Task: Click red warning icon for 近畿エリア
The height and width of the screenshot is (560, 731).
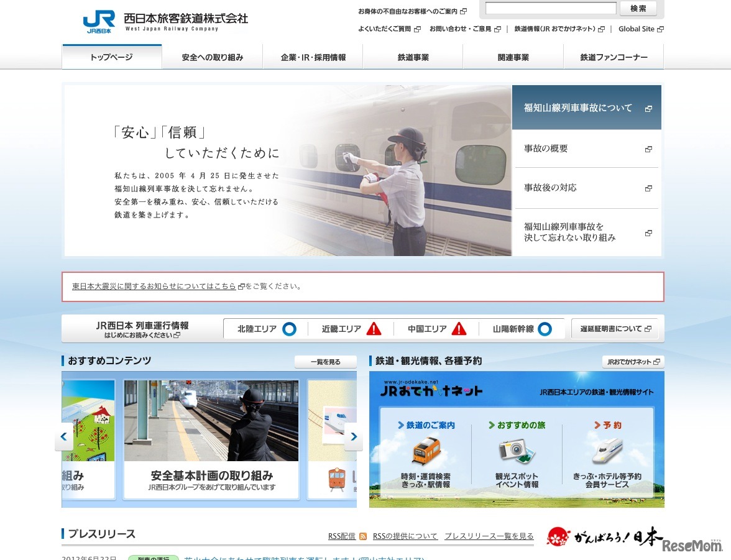Action: (x=374, y=329)
